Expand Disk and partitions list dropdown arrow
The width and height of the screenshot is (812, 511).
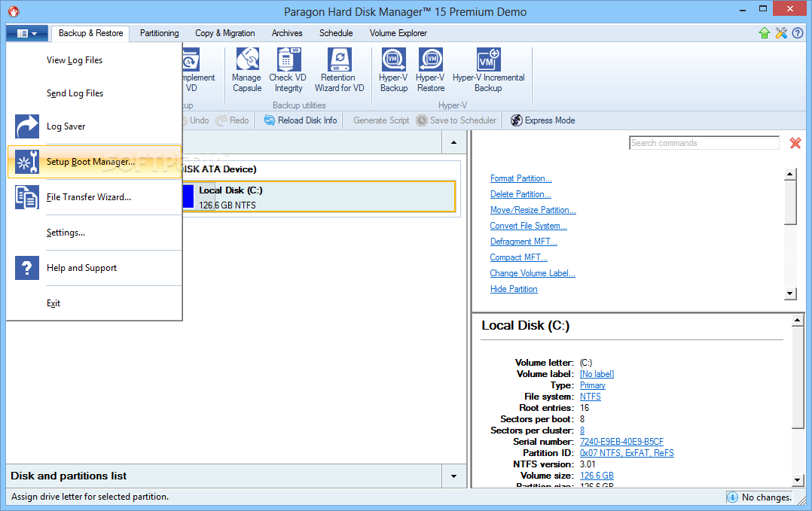tap(453, 476)
